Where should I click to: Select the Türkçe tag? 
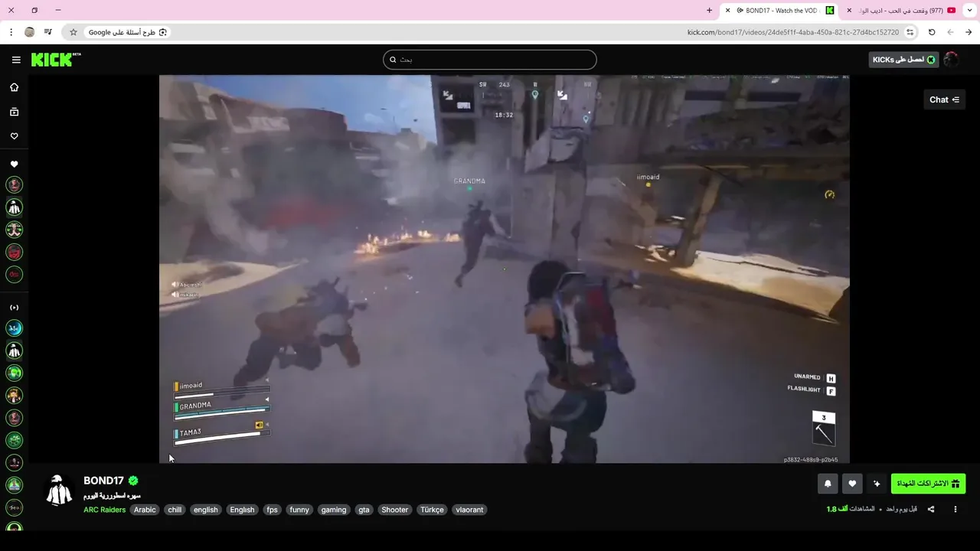[x=432, y=510]
